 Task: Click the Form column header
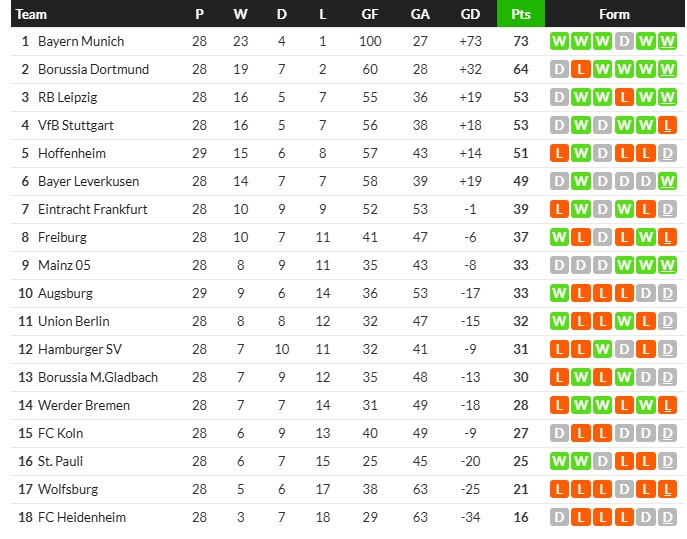[x=614, y=14]
